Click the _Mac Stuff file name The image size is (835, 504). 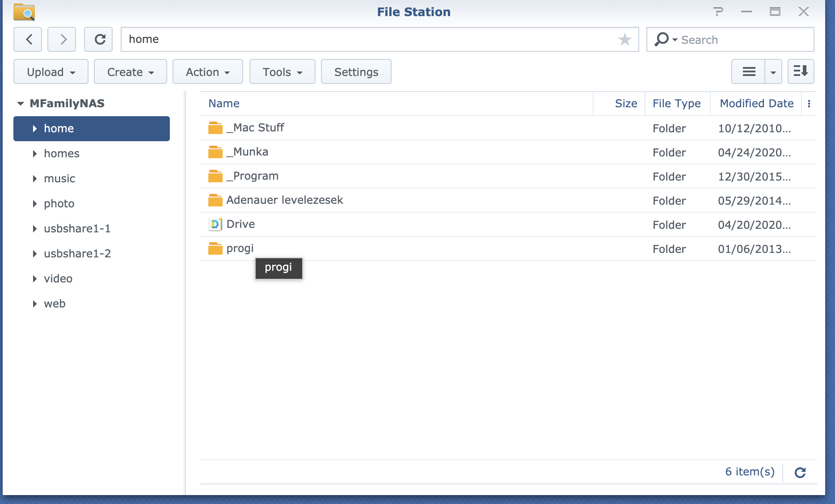255,128
